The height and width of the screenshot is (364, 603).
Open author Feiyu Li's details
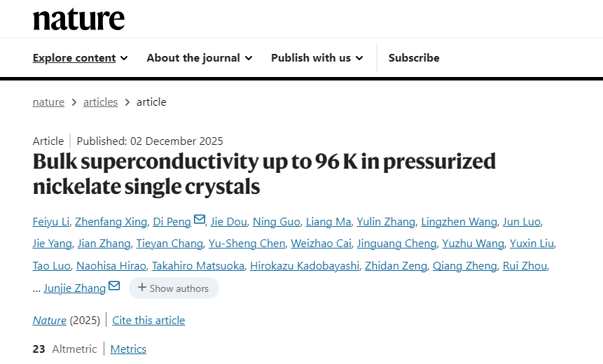click(x=50, y=222)
